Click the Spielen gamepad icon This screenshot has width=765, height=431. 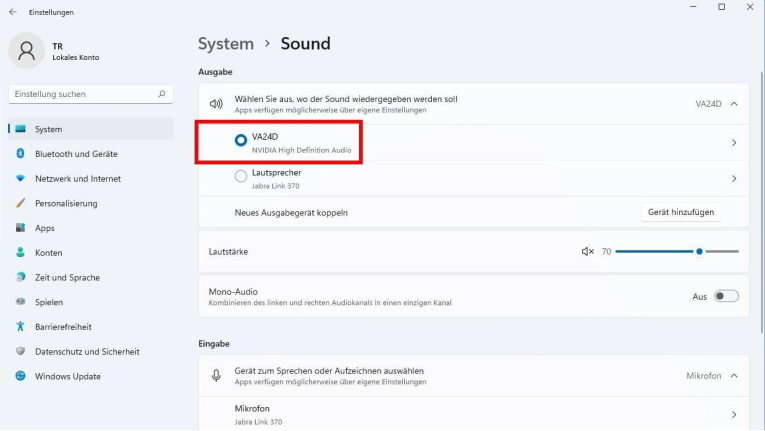pyautogui.click(x=20, y=302)
